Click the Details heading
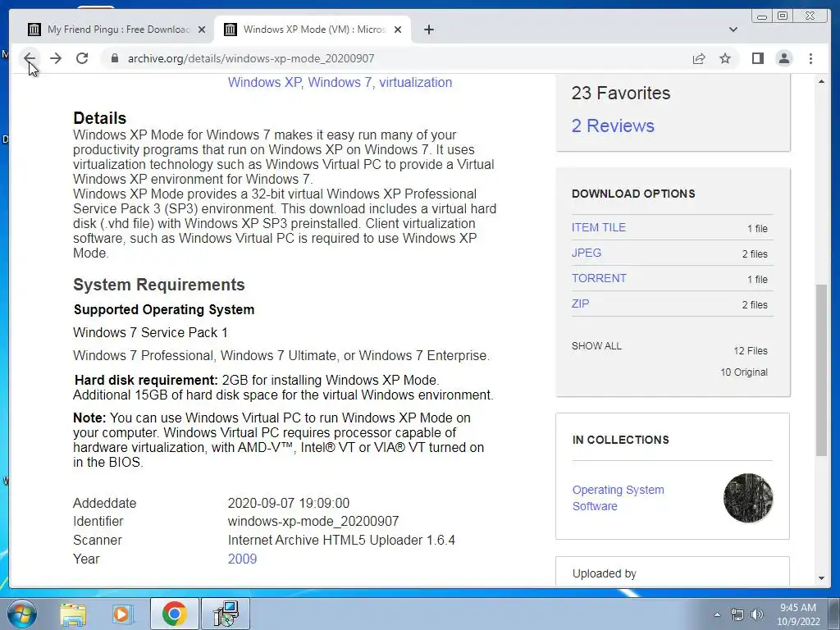Viewport: 840px width, 630px height. point(99,118)
